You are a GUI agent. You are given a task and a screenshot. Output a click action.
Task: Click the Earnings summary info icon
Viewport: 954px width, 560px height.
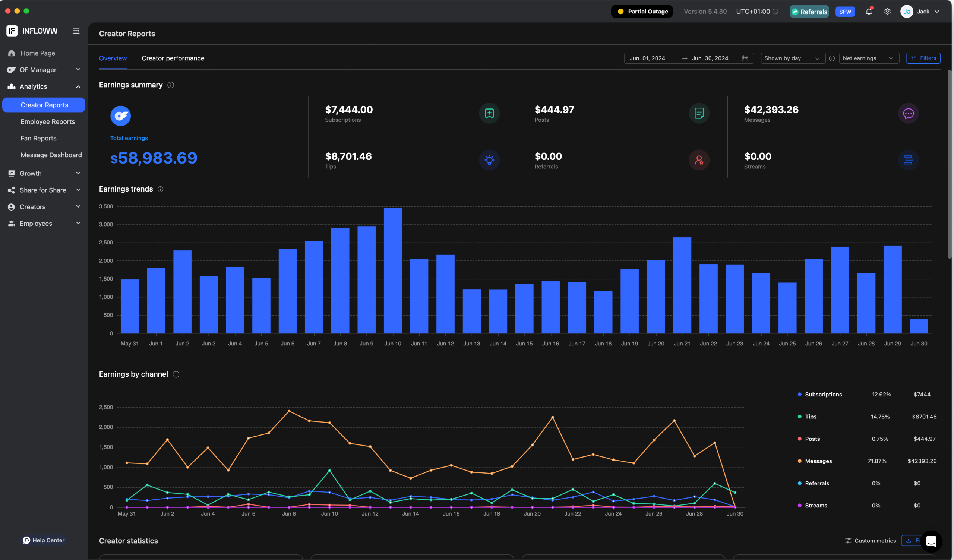pyautogui.click(x=171, y=85)
